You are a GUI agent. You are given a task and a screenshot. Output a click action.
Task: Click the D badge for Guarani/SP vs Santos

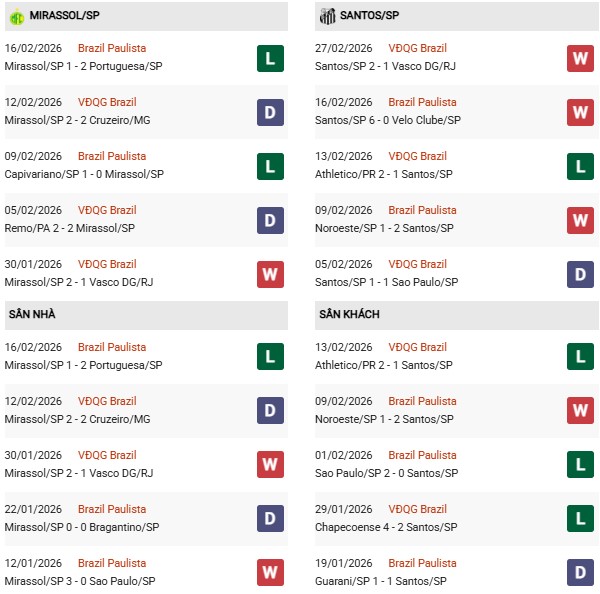pyautogui.click(x=580, y=573)
